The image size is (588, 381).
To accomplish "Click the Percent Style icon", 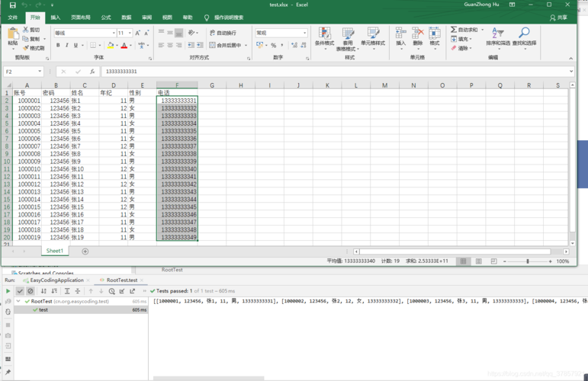I will tap(273, 45).
